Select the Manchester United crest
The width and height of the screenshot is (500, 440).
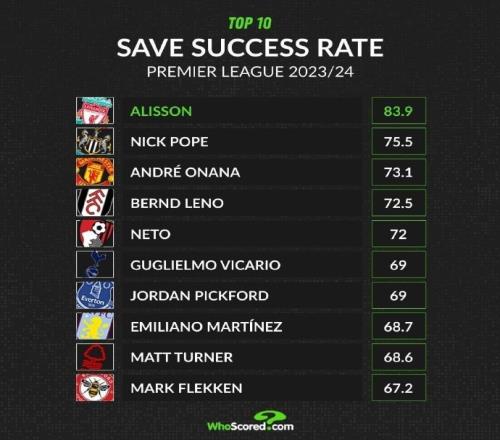click(x=95, y=172)
